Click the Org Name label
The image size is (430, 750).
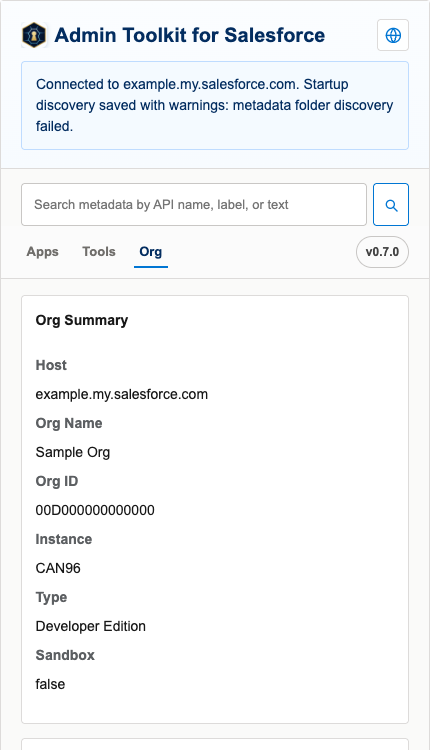click(69, 423)
